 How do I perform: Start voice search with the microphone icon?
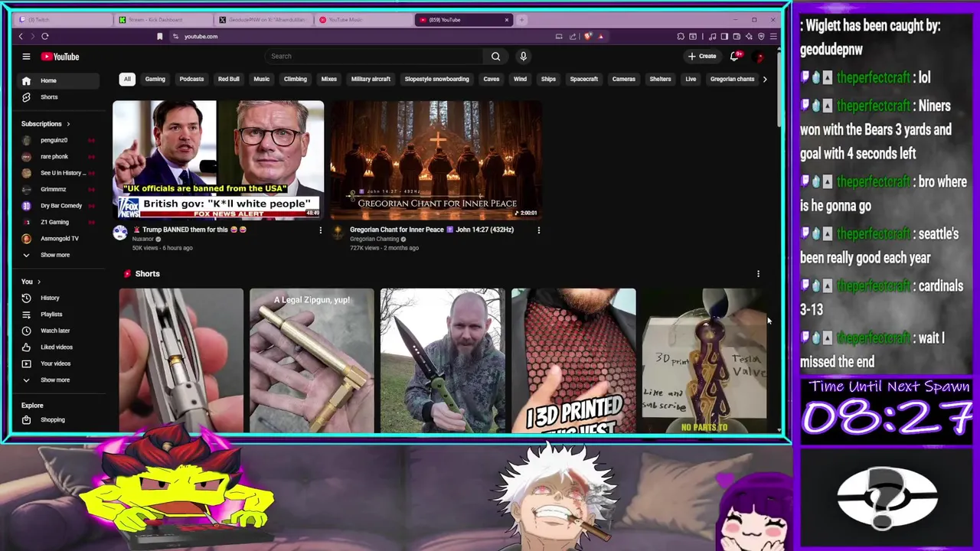523,57
